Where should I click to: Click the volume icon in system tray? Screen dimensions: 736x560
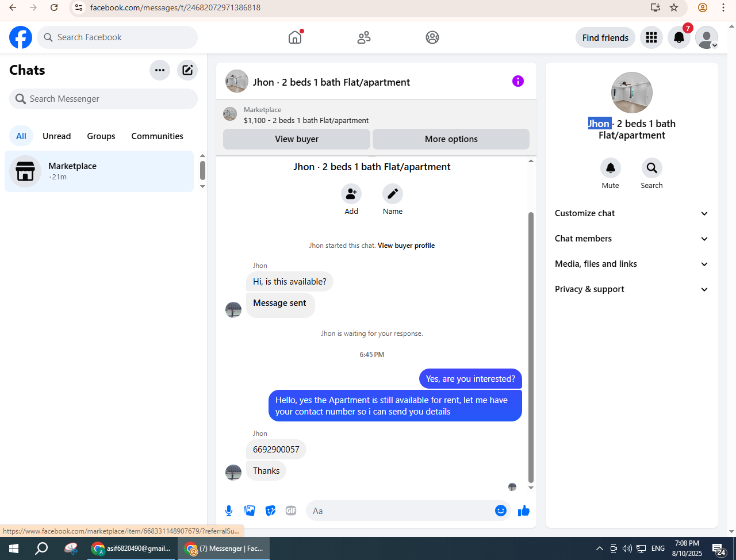click(x=627, y=549)
